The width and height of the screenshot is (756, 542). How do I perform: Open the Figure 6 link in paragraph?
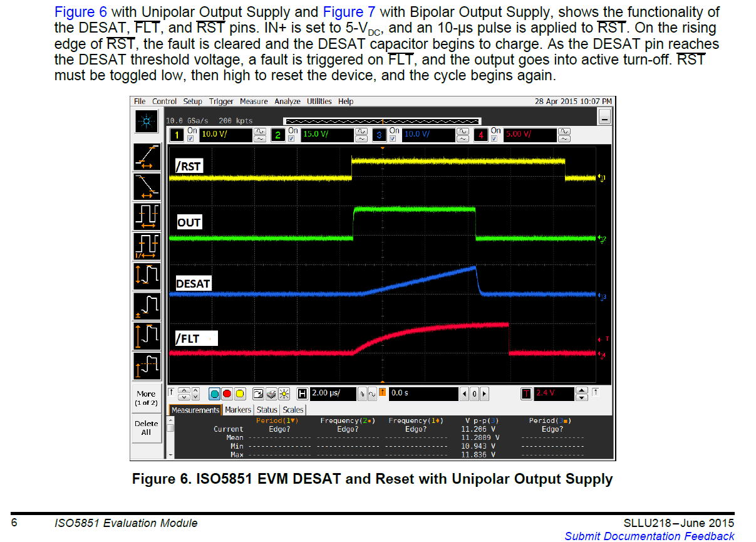click(x=81, y=12)
